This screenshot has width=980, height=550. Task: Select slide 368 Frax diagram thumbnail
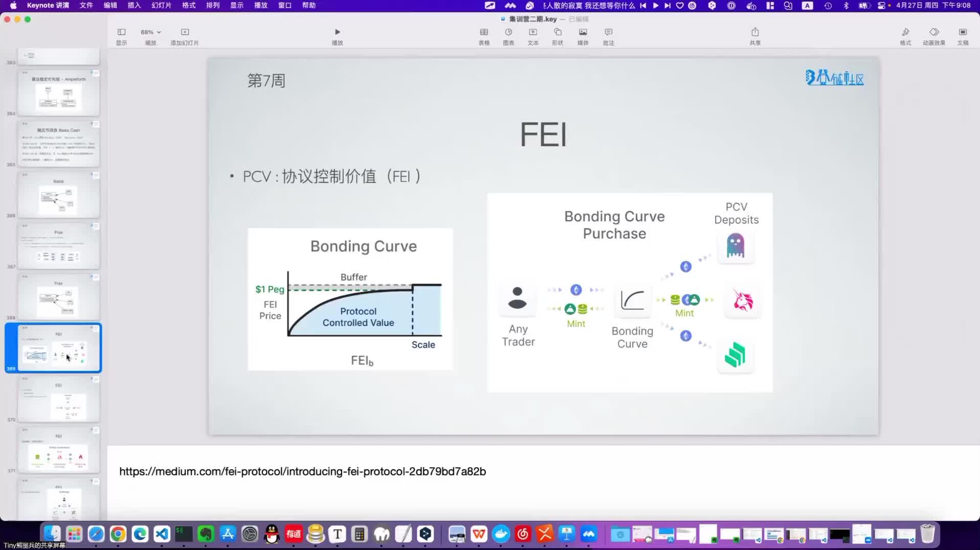coord(59,297)
